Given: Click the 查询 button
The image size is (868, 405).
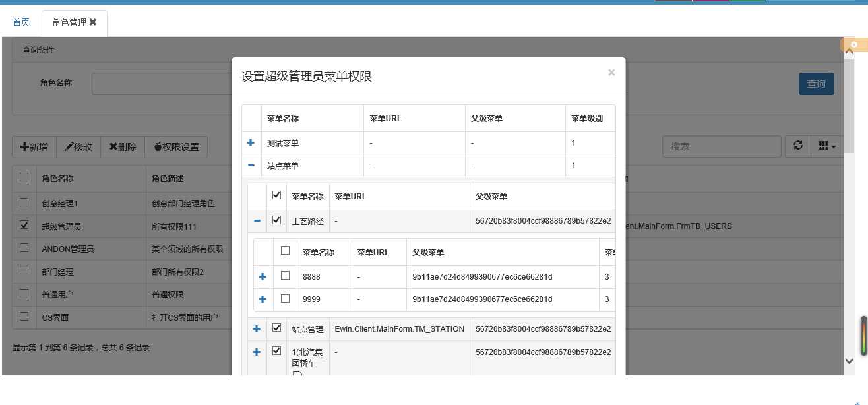Looking at the screenshot, I should coord(817,84).
